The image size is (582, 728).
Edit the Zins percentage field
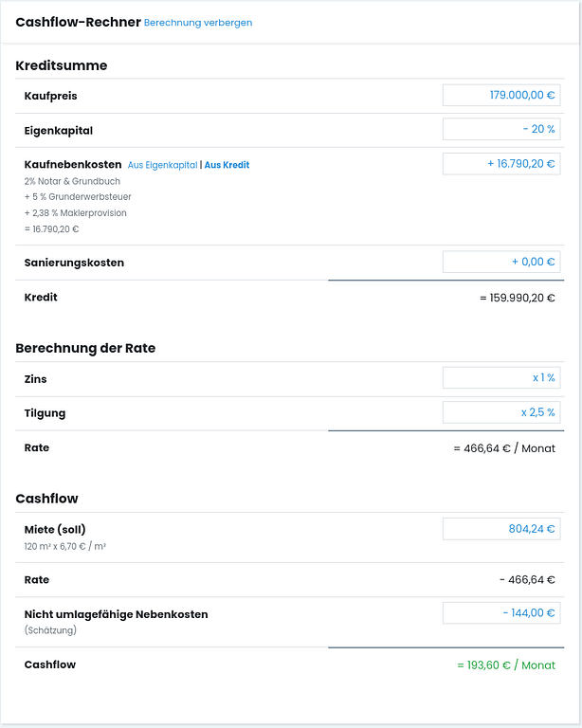[500, 378]
